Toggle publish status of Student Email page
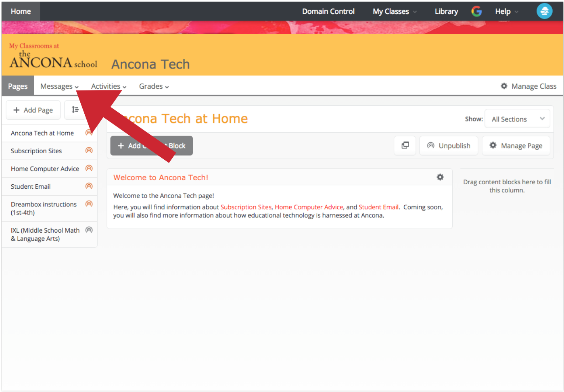Screen dimensions: 564x392 89,186
